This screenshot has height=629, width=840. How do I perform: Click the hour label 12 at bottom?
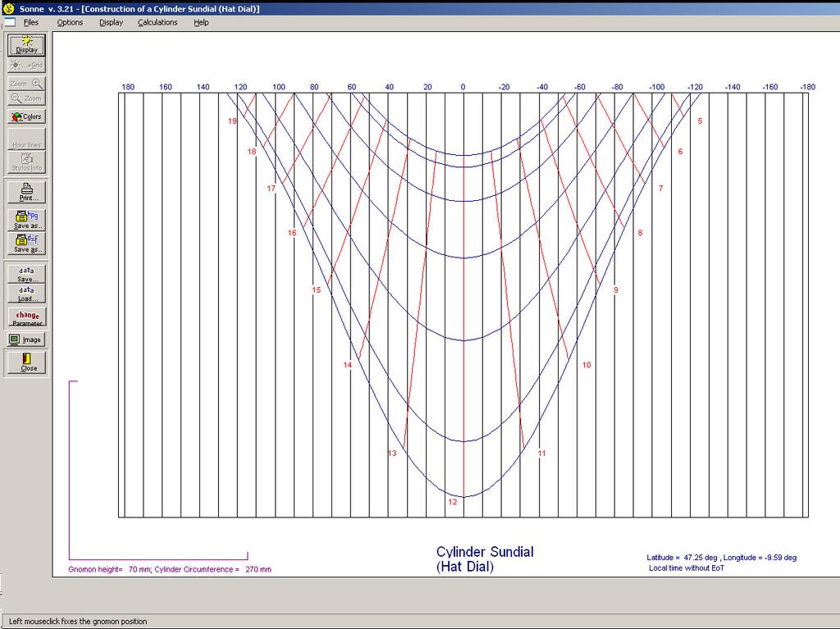(x=453, y=502)
